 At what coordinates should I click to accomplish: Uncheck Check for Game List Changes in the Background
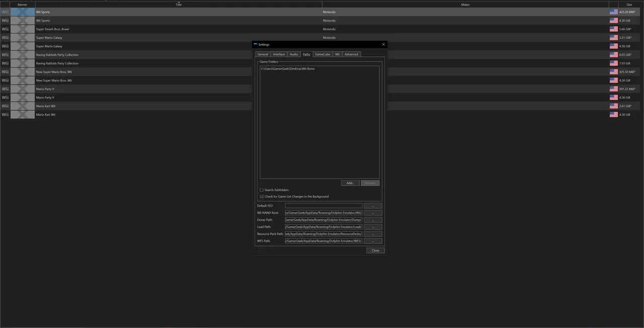[262, 197]
